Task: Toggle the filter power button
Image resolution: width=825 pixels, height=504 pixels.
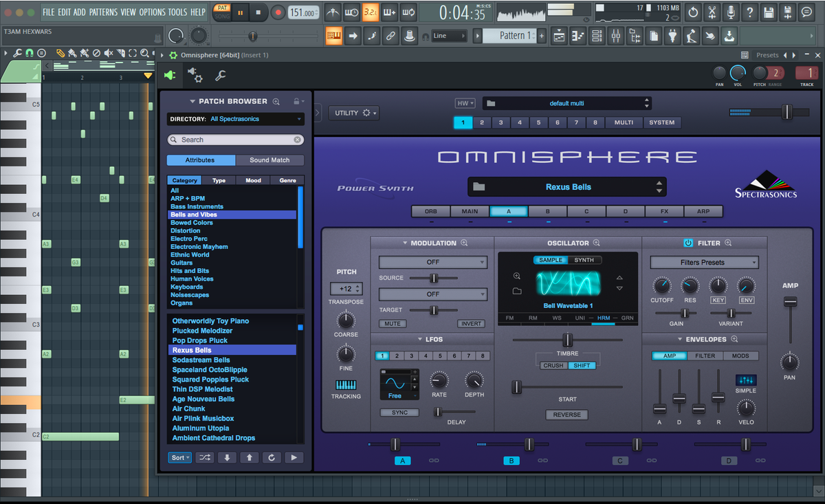Action: tap(688, 243)
